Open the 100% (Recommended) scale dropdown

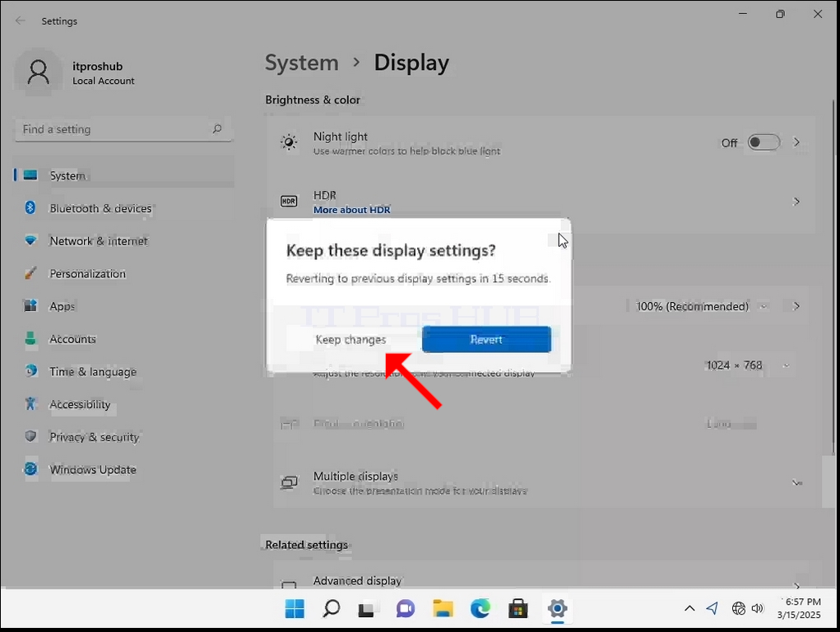[701, 307]
